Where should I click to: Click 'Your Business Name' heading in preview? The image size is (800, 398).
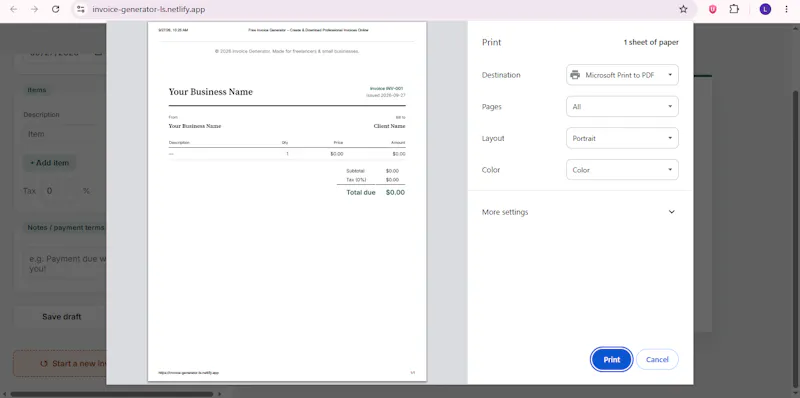(x=211, y=92)
